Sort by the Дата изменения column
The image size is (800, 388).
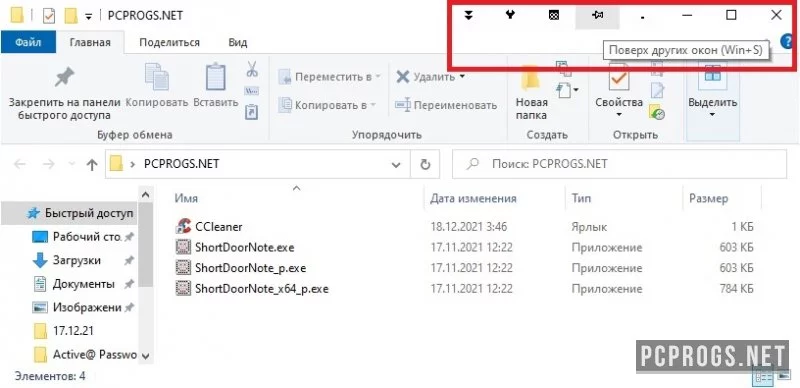(x=473, y=198)
